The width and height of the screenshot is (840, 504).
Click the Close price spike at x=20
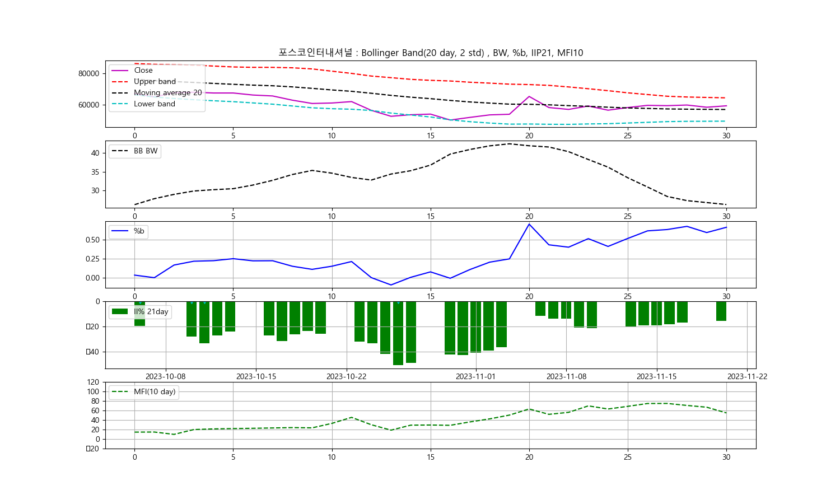click(529, 96)
